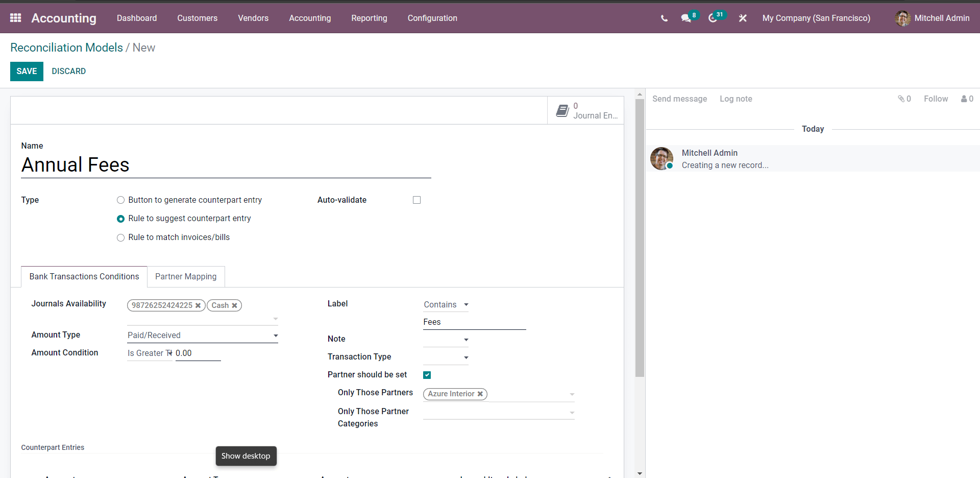The image size is (980, 478).
Task: Click the attachments paperclip icon
Action: point(901,99)
